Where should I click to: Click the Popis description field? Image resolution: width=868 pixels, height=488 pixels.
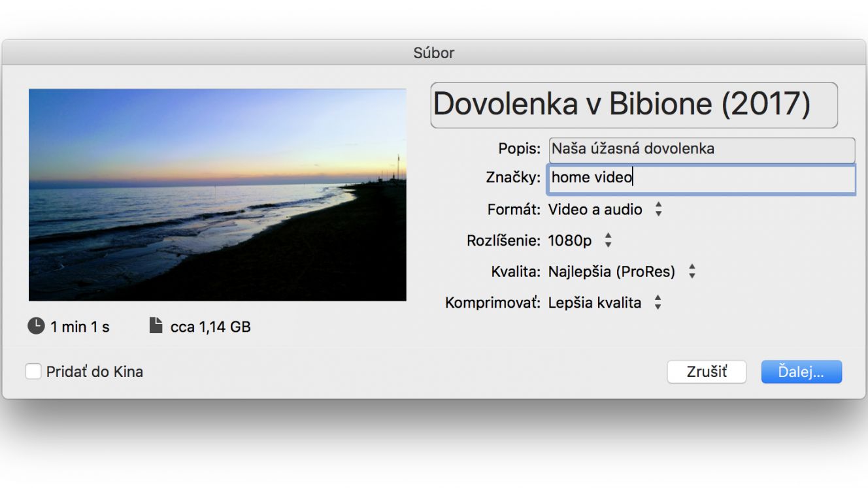pyautogui.click(x=701, y=150)
